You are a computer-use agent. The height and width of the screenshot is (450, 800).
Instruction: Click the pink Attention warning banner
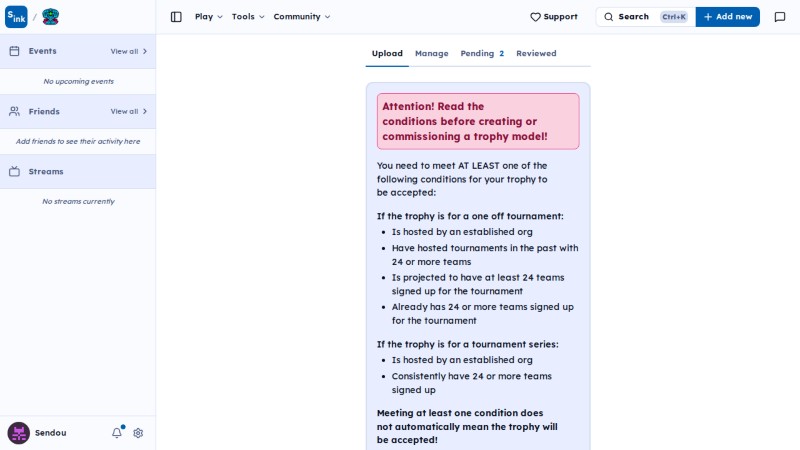pos(478,121)
